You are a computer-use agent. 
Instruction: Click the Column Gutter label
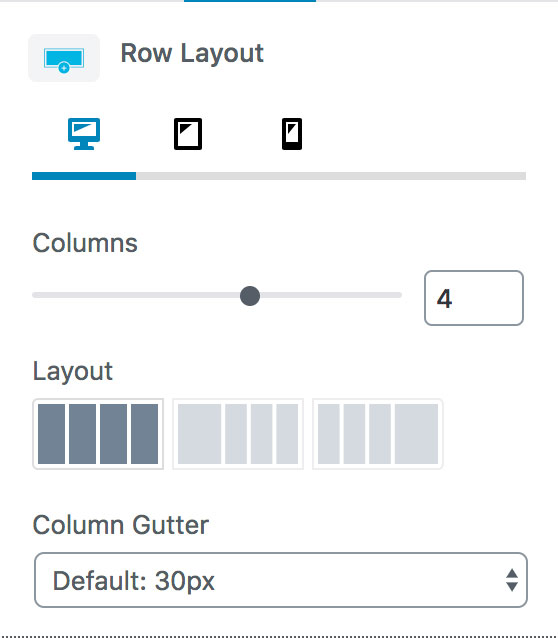point(120,524)
